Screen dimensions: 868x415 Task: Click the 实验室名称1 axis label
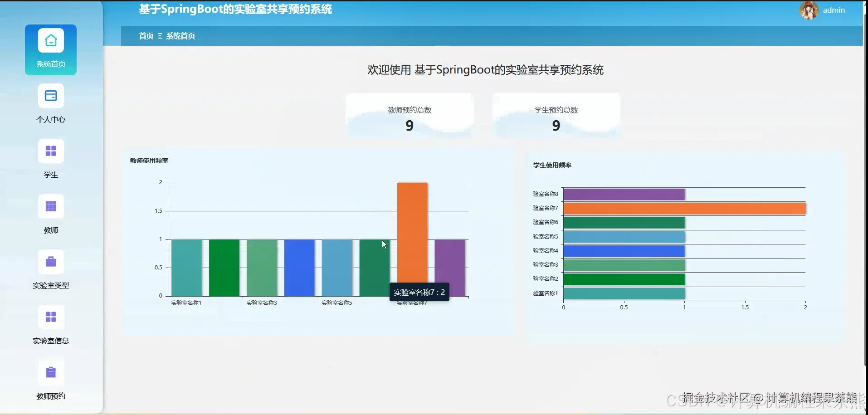click(x=186, y=303)
